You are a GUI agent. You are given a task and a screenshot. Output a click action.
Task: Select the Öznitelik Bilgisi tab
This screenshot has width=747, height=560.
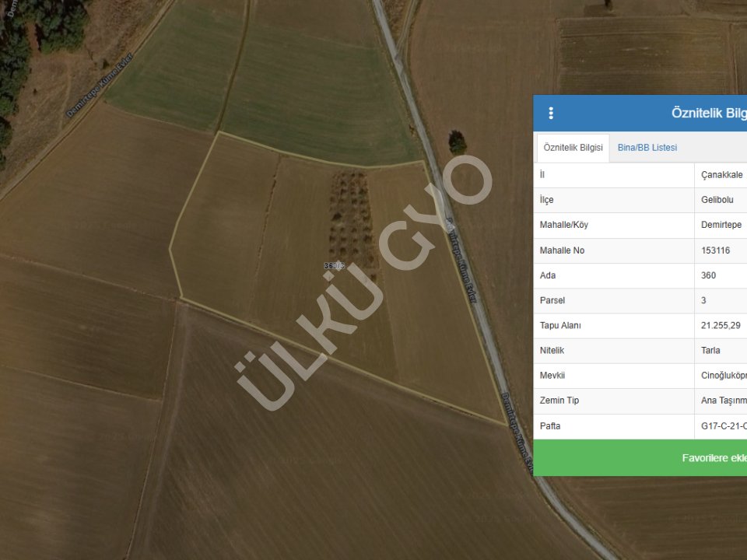pyautogui.click(x=573, y=148)
